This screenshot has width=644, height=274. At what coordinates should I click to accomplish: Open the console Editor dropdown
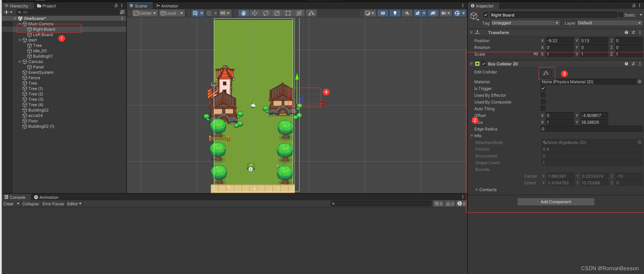tap(74, 204)
